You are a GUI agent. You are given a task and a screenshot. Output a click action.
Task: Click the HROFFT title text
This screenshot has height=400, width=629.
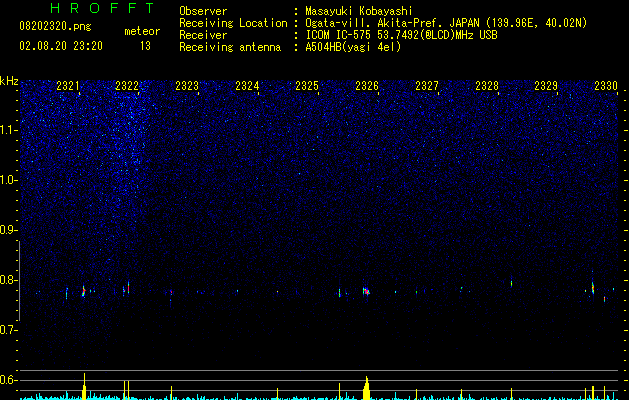point(103,8)
